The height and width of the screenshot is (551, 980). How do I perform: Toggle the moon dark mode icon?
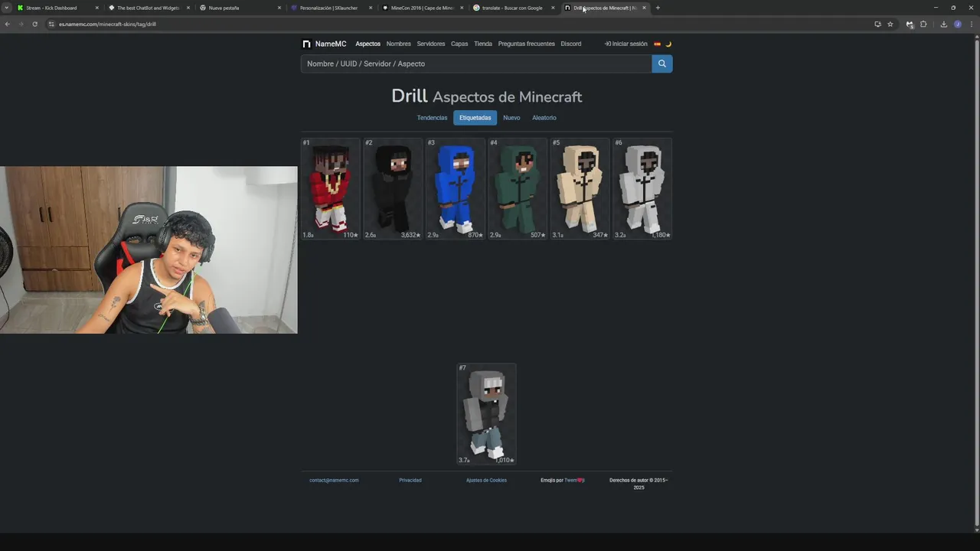[668, 44]
